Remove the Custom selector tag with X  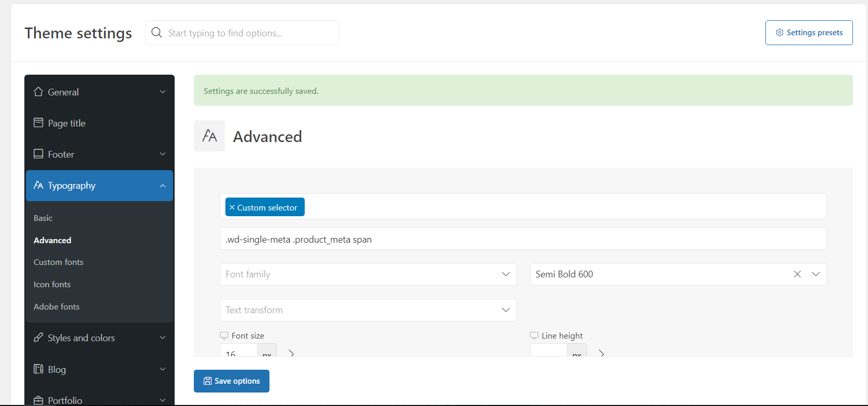(x=232, y=207)
